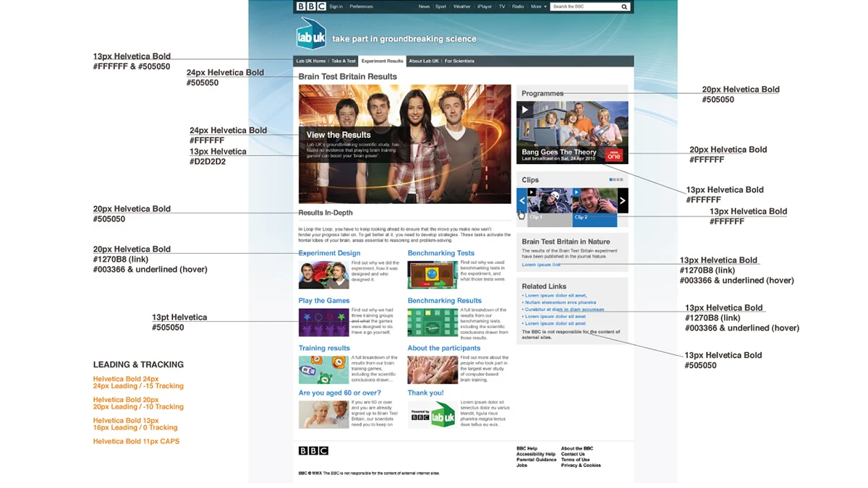868x488 pixels.
Task: Open Contact Us in the footer
Action: [573, 454]
